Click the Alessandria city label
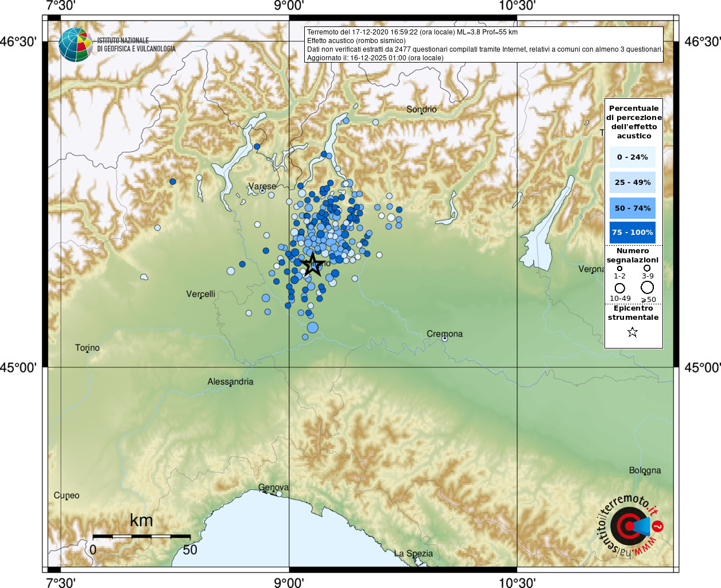Viewport: 721px width, 588px height. [x=230, y=381]
